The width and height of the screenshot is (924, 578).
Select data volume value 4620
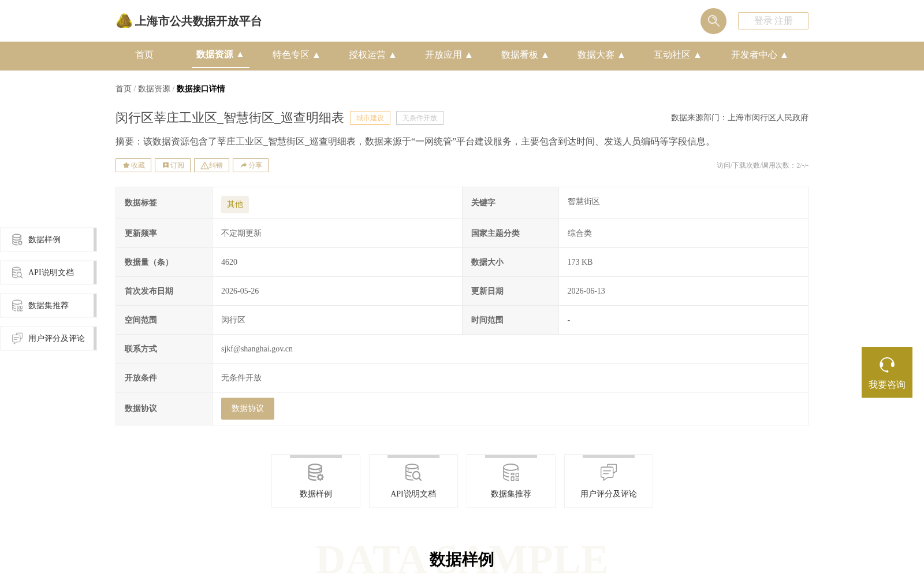point(229,262)
